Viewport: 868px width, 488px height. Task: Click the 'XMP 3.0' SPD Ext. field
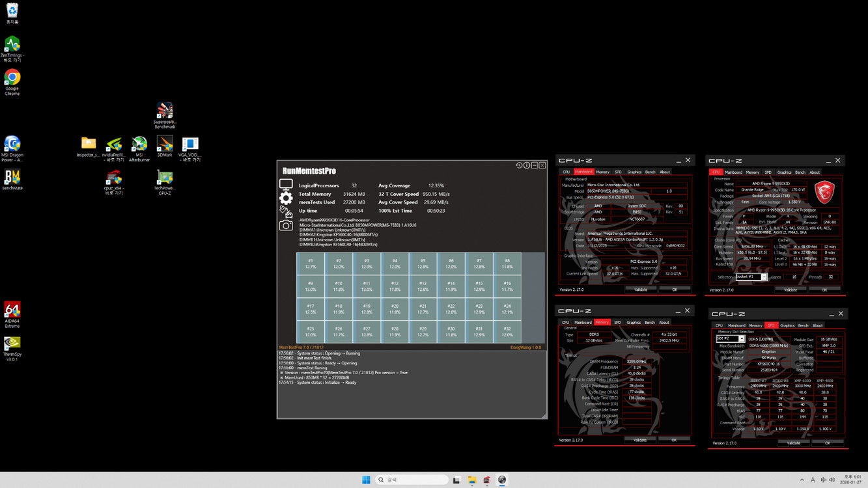coord(829,346)
